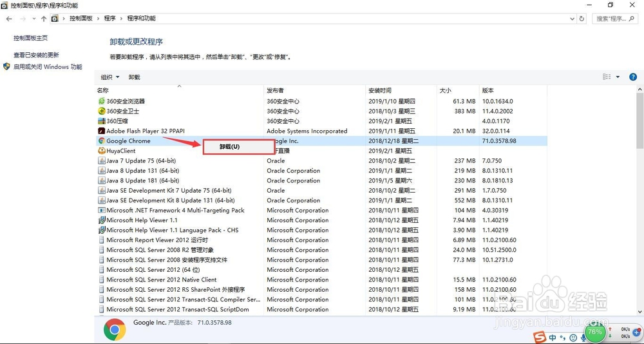Click the Java 8 Update 131 icon

click(102, 171)
